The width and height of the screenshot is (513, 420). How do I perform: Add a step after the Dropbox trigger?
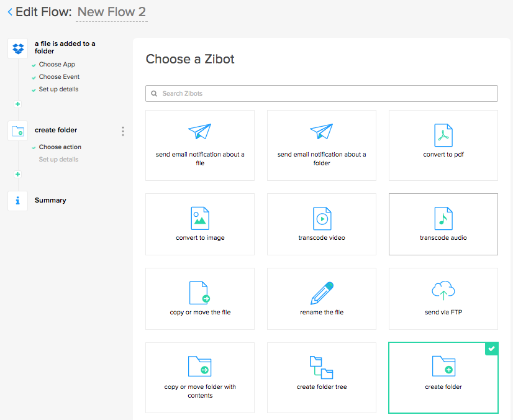17,104
